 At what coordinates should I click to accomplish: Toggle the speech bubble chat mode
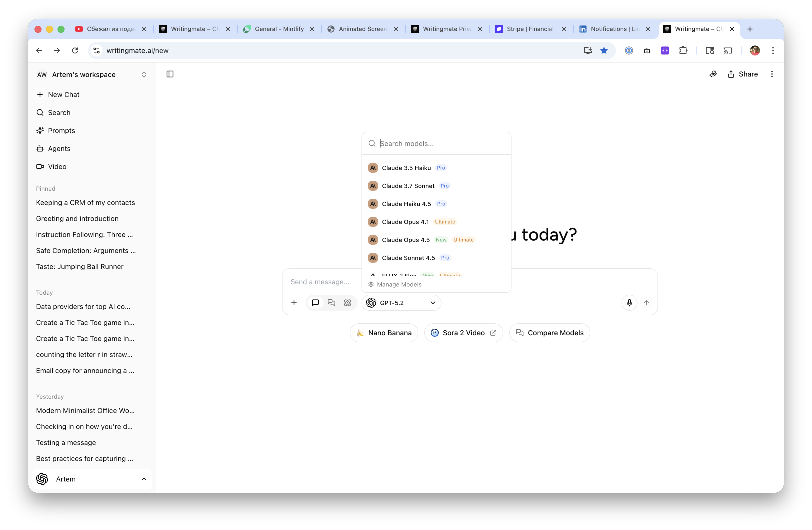(x=315, y=303)
